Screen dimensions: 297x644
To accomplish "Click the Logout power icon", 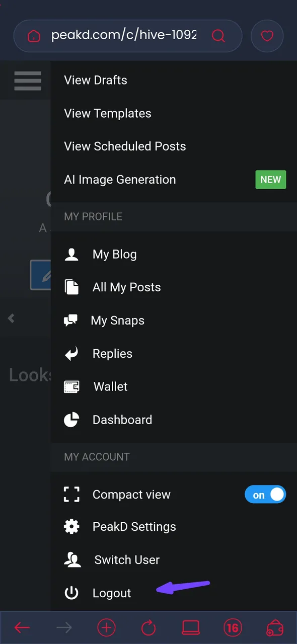I will click(71, 593).
